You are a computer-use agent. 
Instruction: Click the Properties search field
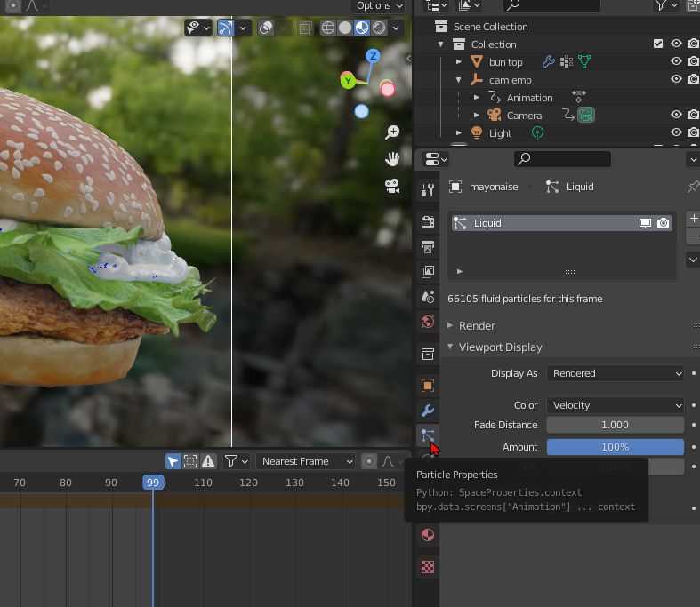coord(562,159)
